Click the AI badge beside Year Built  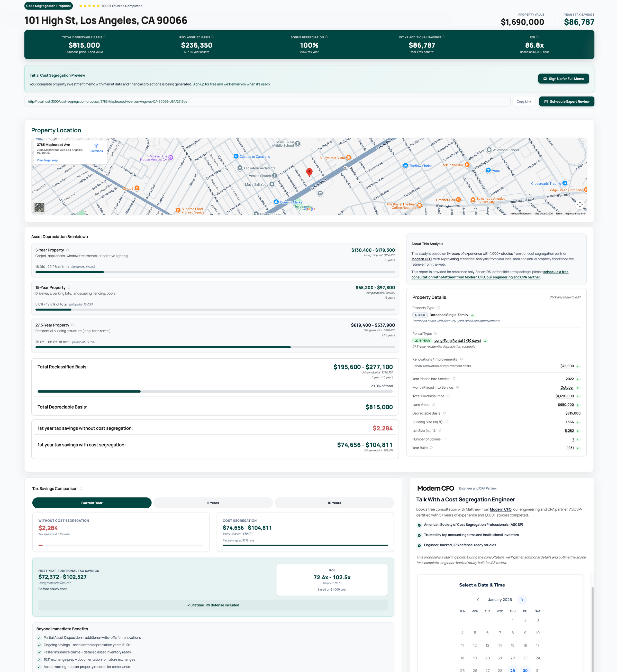[578, 448]
